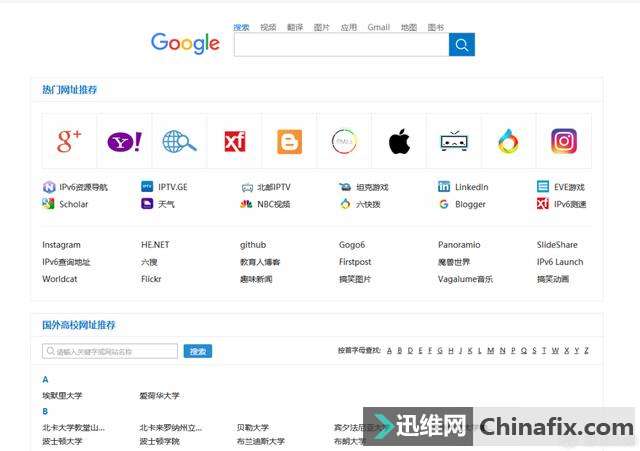This screenshot has width=640, height=451.
Task: Select the 视频 tab above search box
Action: point(268,28)
